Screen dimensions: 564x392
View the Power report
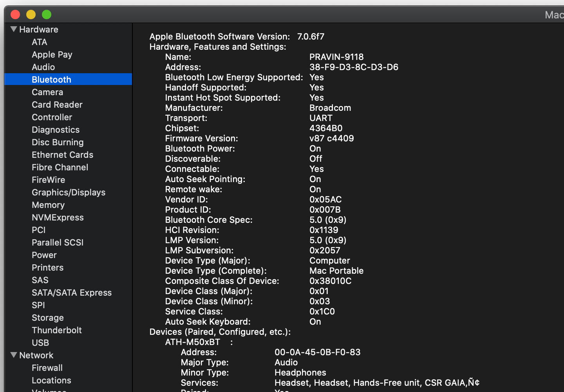(44, 255)
